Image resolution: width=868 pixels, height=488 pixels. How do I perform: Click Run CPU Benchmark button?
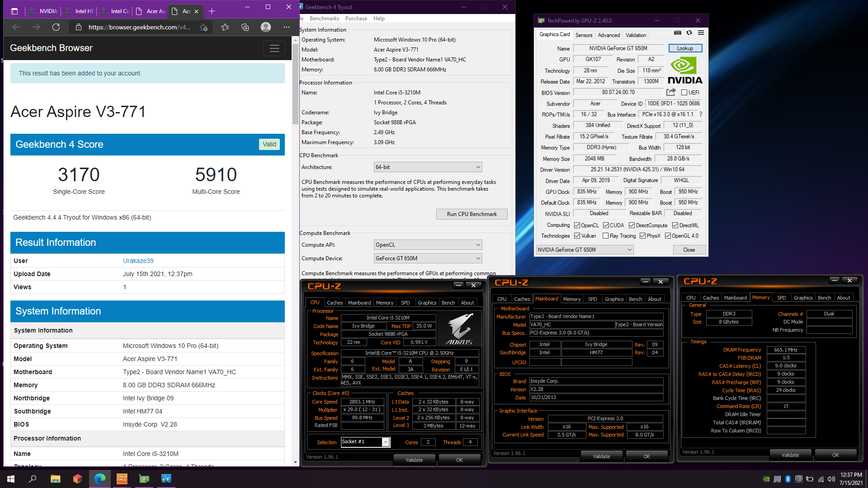pyautogui.click(x=472, y=214)
